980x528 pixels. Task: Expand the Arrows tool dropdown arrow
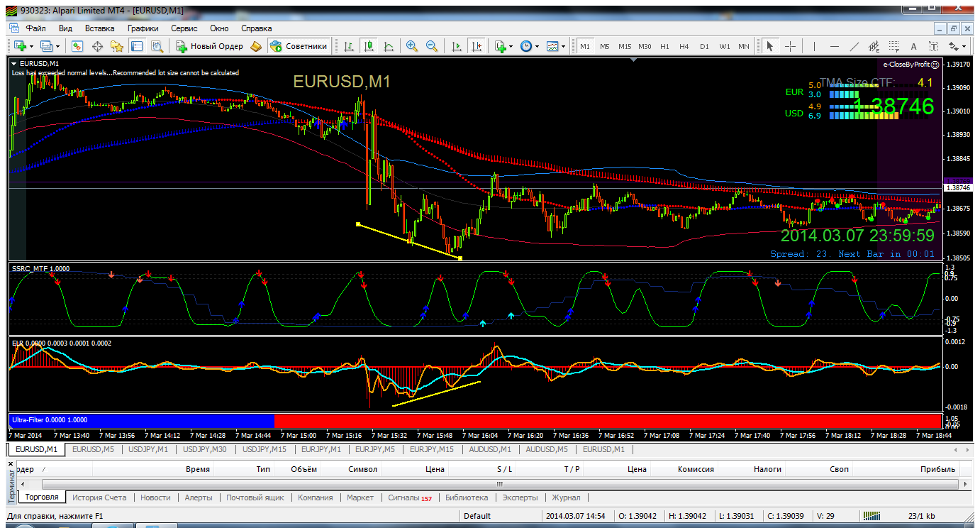point(964,46)
